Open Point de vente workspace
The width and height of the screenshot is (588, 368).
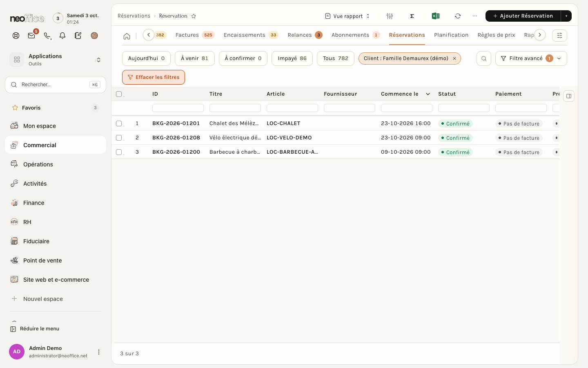point(56,260)
